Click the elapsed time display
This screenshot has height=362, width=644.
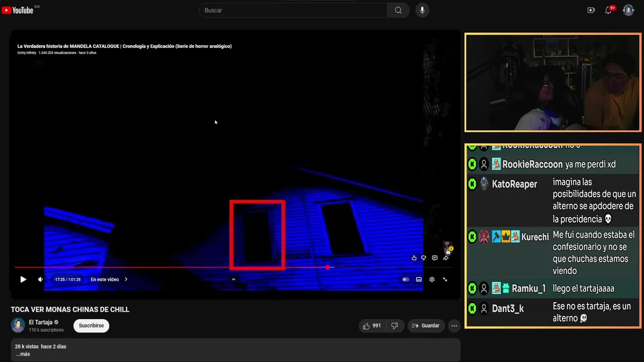(67, 280)
